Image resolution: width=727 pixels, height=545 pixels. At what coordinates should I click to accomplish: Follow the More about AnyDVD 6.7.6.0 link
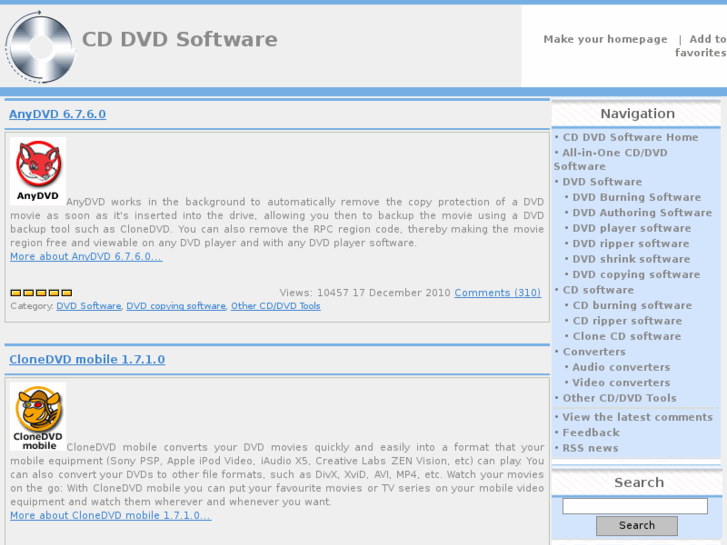point(86,256)
